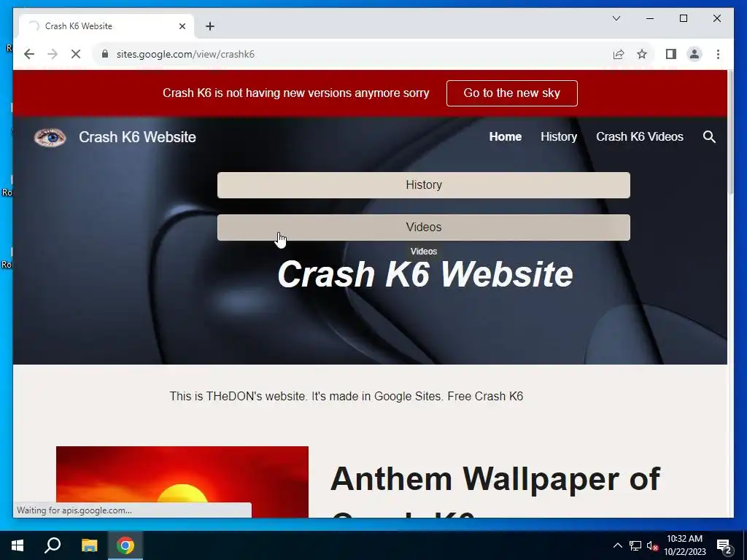
Task: Maximize the Chrome window
Action: [683, 18]
